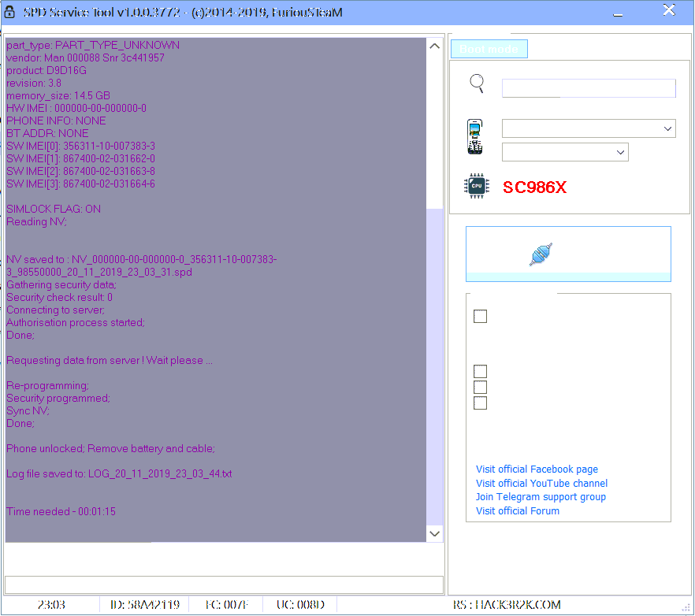This screenshot has height=616, width=695.
Task: Click the log vertical scrollbar thumb
Action: (x=435, y=367)
